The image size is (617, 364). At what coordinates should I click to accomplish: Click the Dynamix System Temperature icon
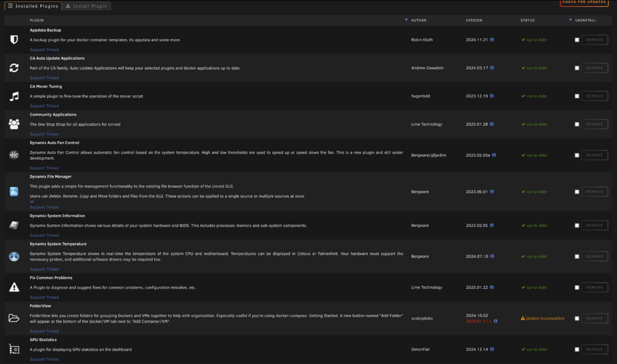point(14,256)
